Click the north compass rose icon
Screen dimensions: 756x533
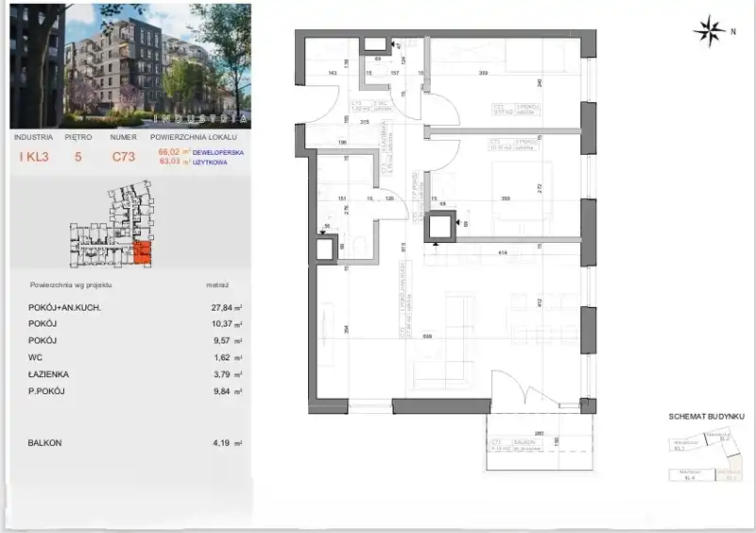(x=707, y=31)
